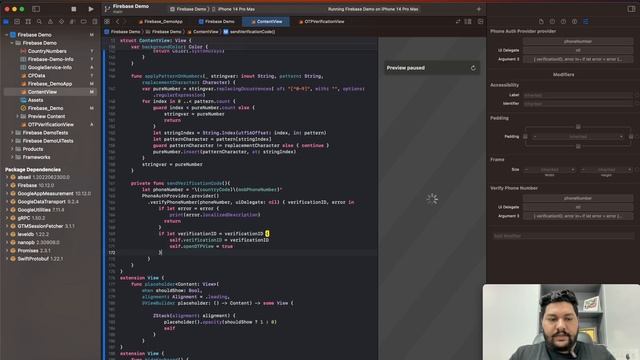Toggle the navigator sidebar button
Screen dimensions: 640x360
point(36,9)
